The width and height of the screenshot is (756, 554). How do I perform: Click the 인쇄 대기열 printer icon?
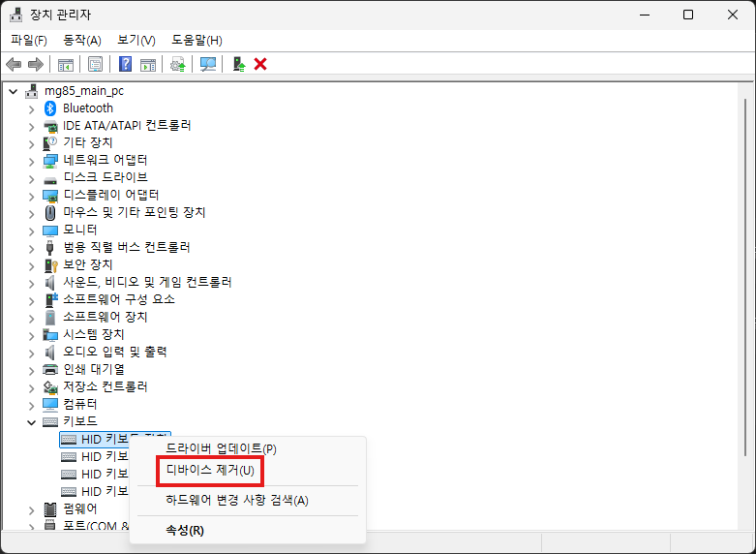(50, 370)
